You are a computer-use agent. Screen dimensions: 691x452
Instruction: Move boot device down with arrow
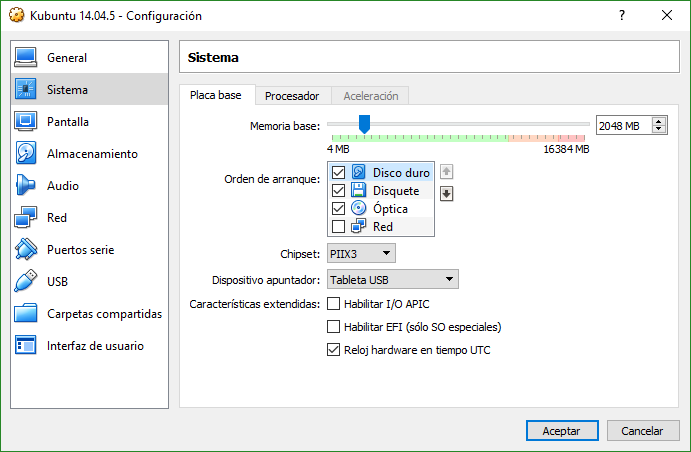pos(447,193)
